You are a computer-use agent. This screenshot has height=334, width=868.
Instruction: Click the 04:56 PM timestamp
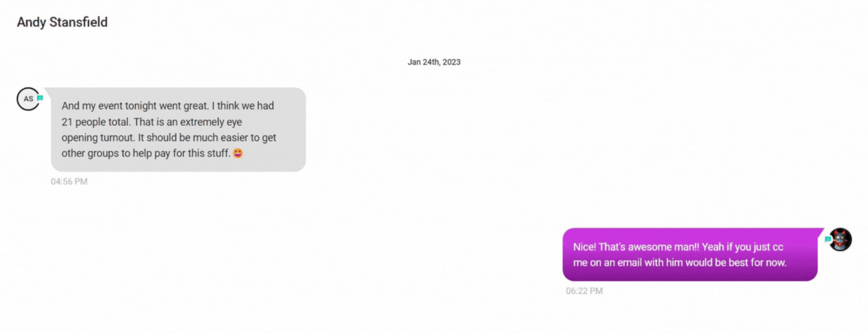pos(69,182)
